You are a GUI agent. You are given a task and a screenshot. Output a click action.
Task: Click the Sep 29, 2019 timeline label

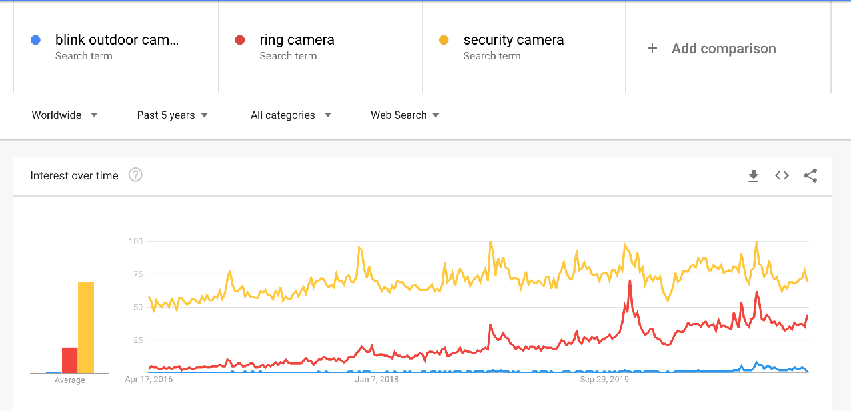605,380
